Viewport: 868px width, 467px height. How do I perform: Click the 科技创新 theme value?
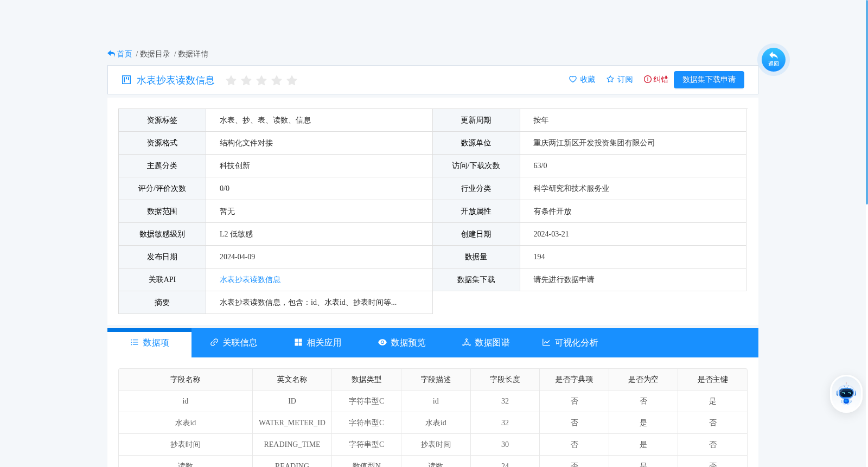[235, 166]
